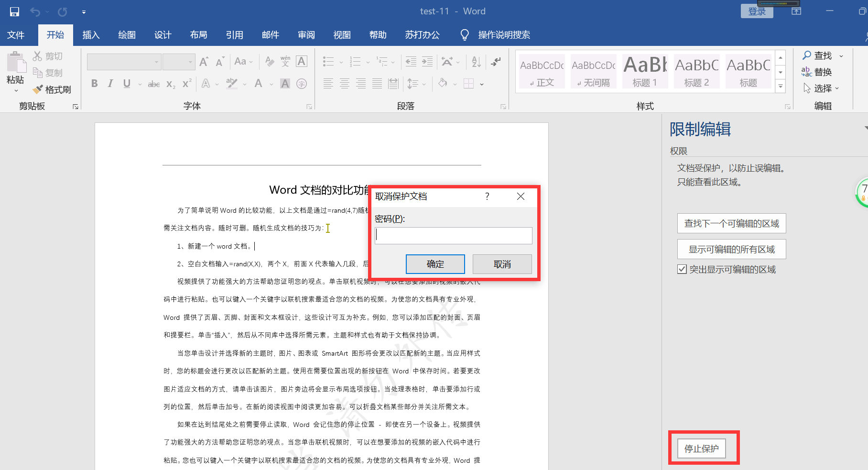Click the Enclose Characters circle icon
Viewport: 868px width, 470px height.
coord(302,84)
